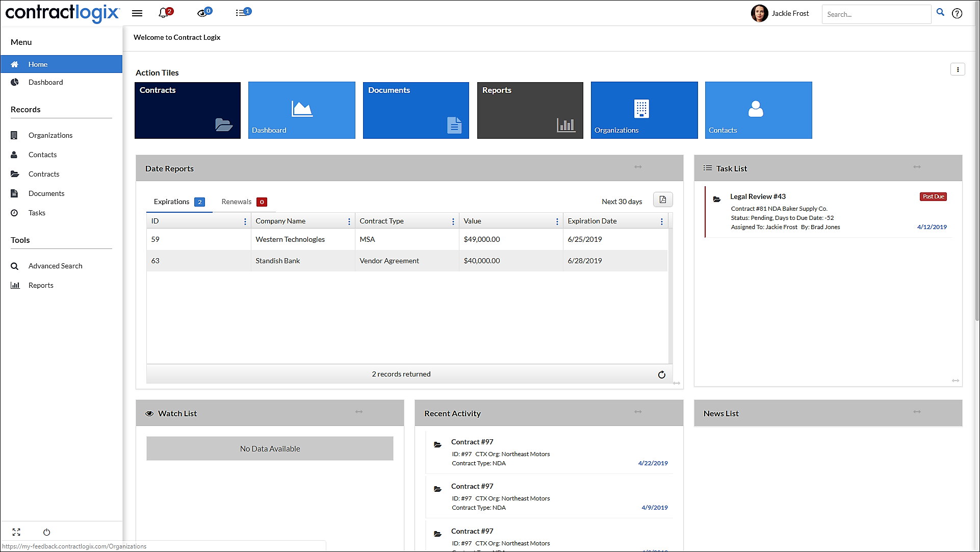980x552 pixels.
Task: Open the Reports action tile
Action: [530, 110]
